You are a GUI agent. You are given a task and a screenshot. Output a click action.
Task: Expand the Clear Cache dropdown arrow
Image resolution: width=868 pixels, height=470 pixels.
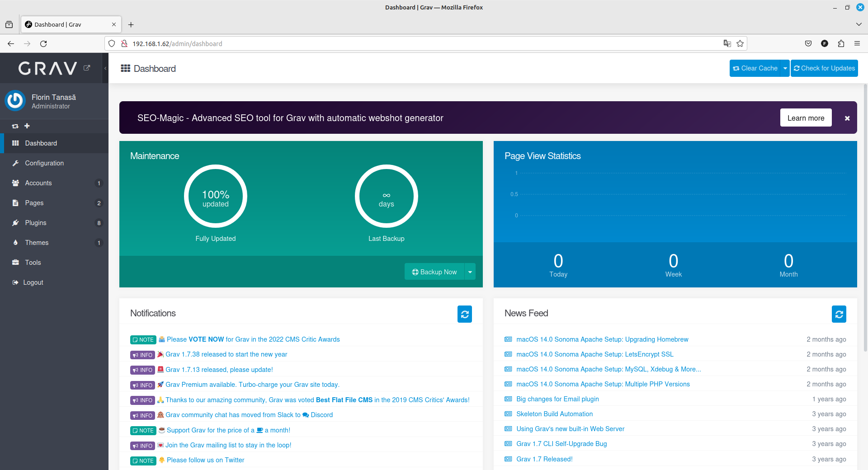tap(785, 68)
